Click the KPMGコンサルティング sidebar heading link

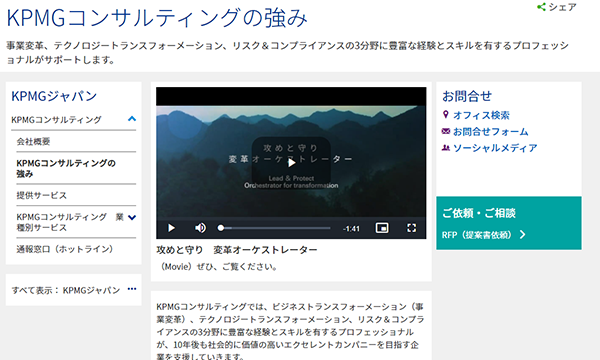pos(56,120)
